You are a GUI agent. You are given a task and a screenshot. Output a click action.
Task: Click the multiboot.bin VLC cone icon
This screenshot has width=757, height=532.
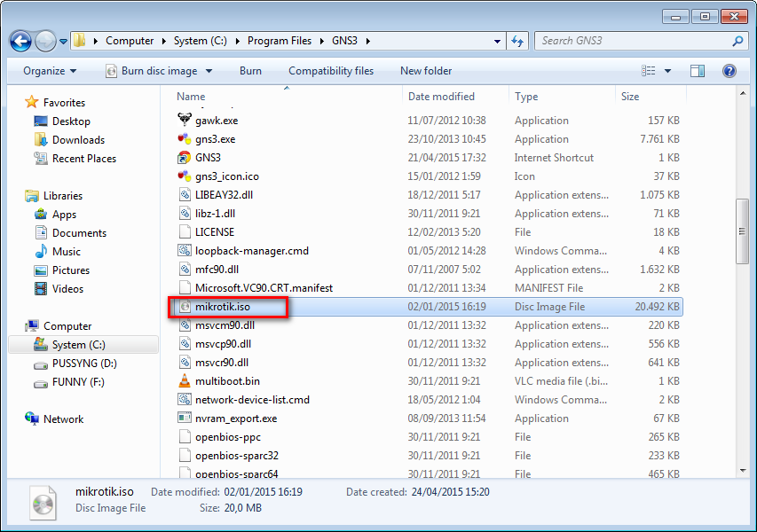pos(185,381)
